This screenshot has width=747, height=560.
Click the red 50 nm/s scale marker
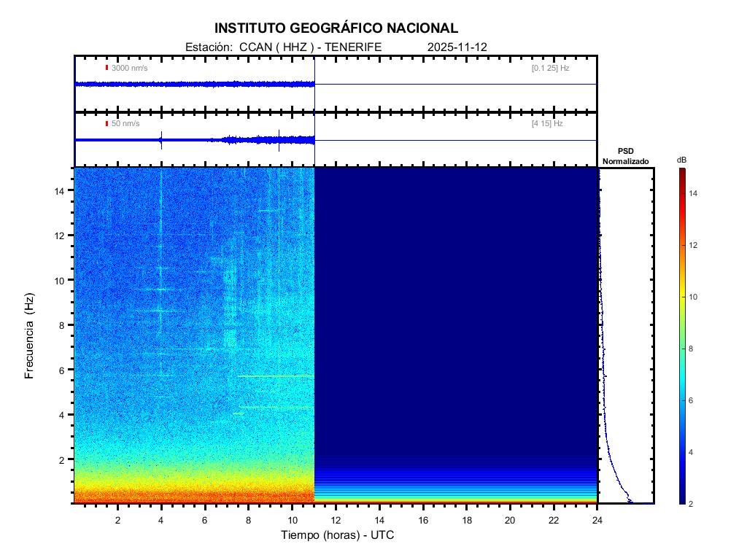pos(107,124)
